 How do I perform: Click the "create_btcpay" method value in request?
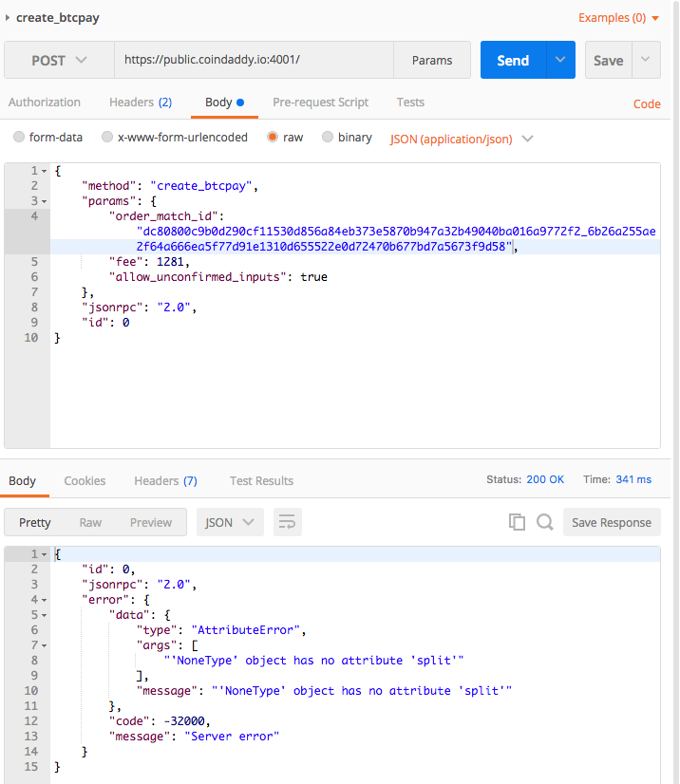click(201, 186)
